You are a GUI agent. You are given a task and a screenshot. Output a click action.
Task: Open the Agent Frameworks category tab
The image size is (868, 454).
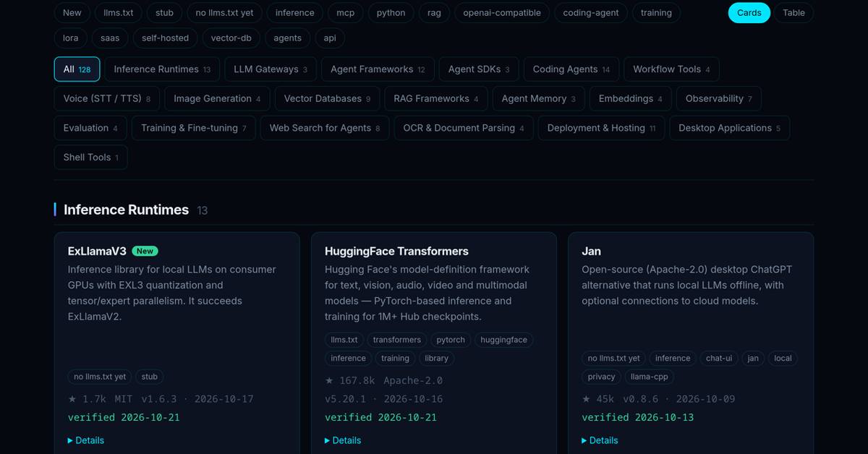[x=378, y=69]
